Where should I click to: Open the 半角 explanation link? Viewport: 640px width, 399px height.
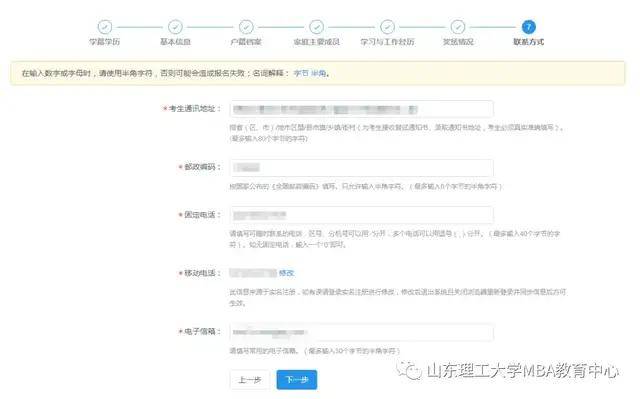(x=319, y=73)
